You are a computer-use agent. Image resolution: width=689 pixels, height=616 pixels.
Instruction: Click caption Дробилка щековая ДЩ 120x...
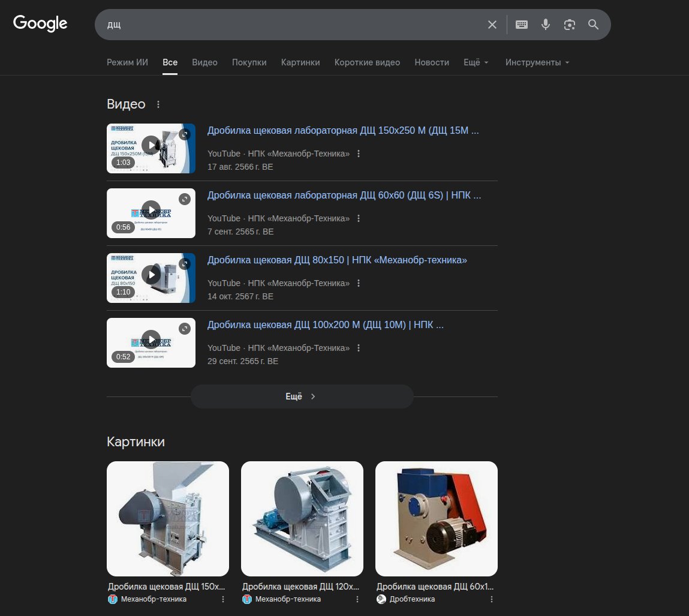(x=300, y=587)
